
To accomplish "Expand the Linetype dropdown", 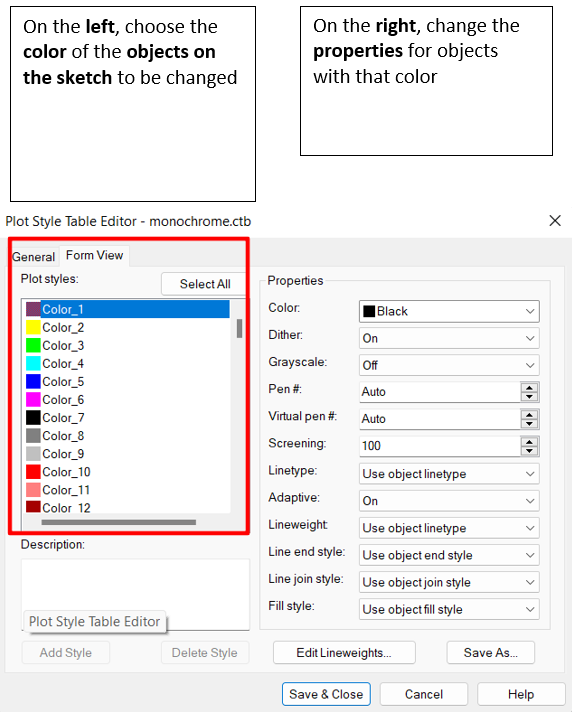I will click(449, 474).
